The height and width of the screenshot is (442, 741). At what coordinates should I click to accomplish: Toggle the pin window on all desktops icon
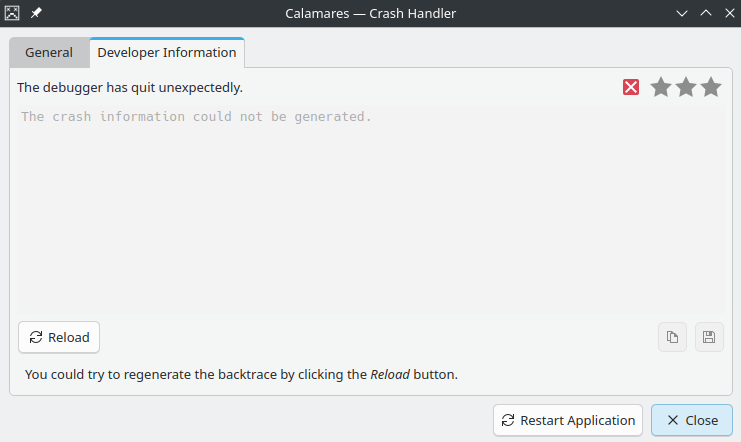click(36, 13)
